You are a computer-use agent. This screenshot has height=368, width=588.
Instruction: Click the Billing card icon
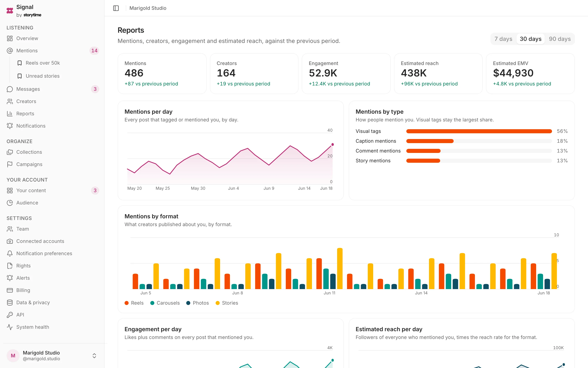10,290
